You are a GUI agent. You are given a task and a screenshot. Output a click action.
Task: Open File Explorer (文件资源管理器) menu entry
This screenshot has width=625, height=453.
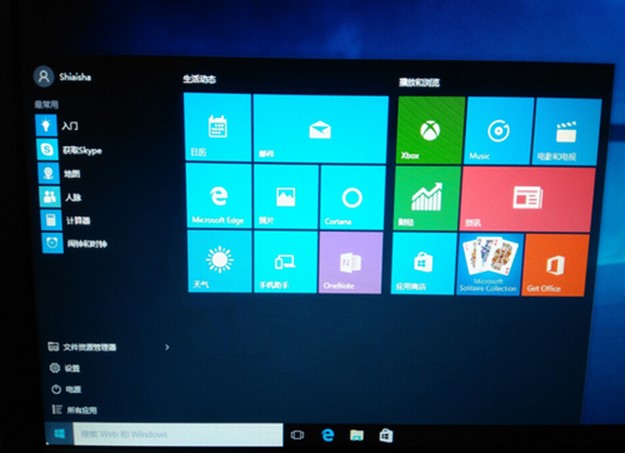[82, 347]
